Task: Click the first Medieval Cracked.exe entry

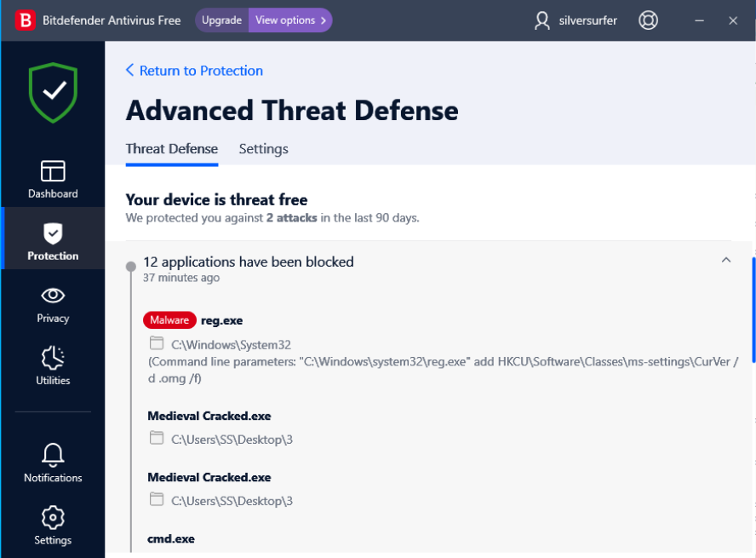Action: tap(209, 416)
